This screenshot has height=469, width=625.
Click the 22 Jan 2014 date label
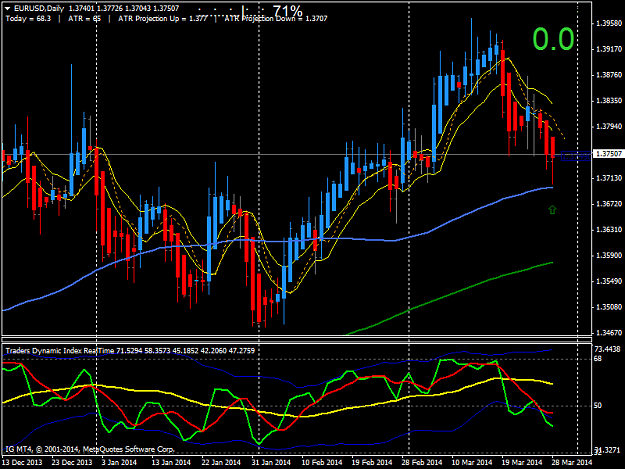point(221,462)
